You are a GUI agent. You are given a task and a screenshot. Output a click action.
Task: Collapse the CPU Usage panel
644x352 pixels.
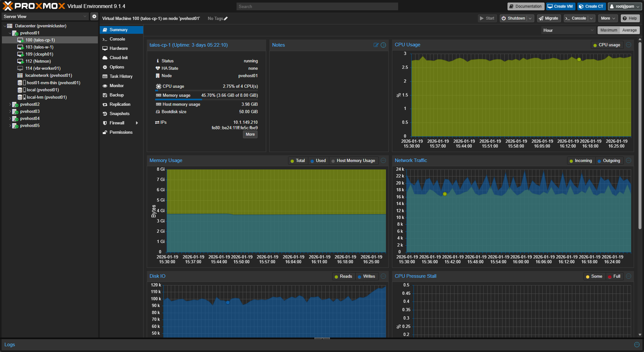[629, 45]
